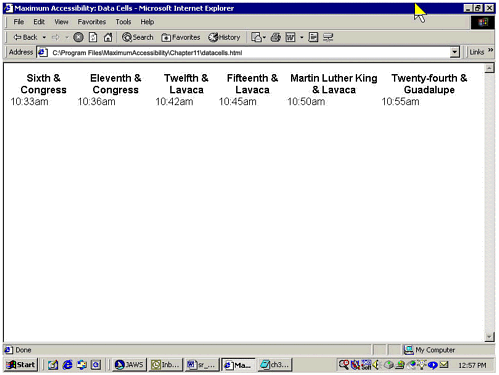Viewport: 499px width, 375px height.
Task: Click the volume speaker tray icon
Action: coord(377,365)
